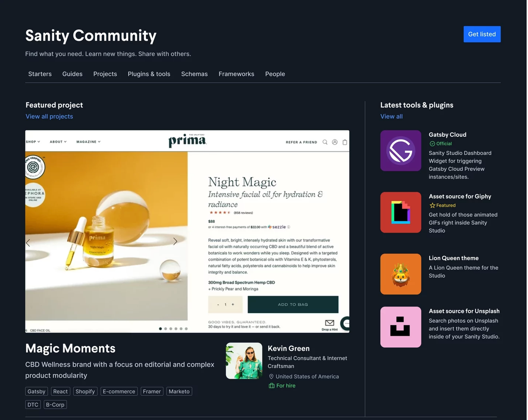Viewport: 528px width, 420px height.
Task: Click Kevin Green's profile photo
Action: point(244,361)
